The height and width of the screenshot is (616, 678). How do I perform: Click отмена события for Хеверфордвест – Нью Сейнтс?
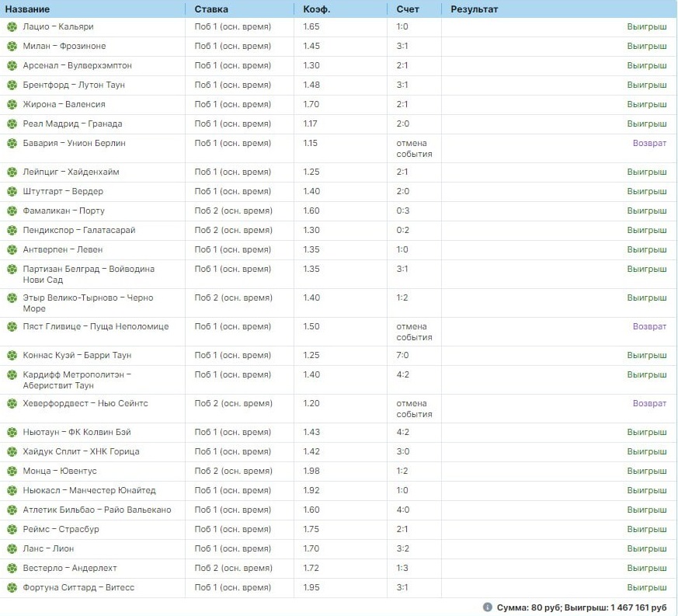[x=414, y=409]
